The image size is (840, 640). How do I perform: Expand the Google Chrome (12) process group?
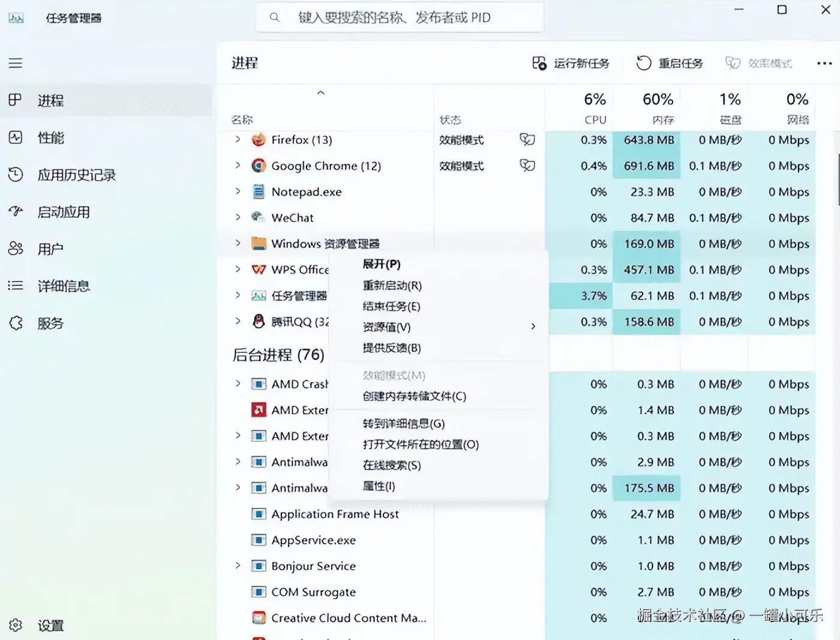(238, 165)
